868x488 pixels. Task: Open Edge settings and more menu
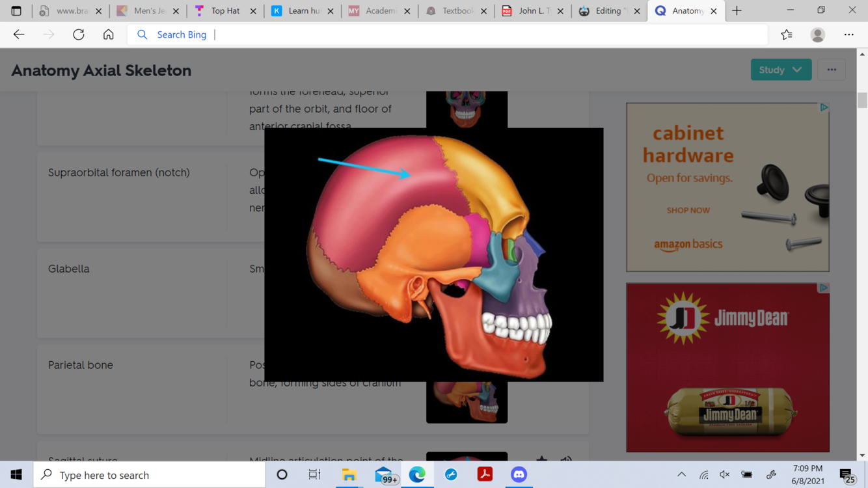point(849,34)
